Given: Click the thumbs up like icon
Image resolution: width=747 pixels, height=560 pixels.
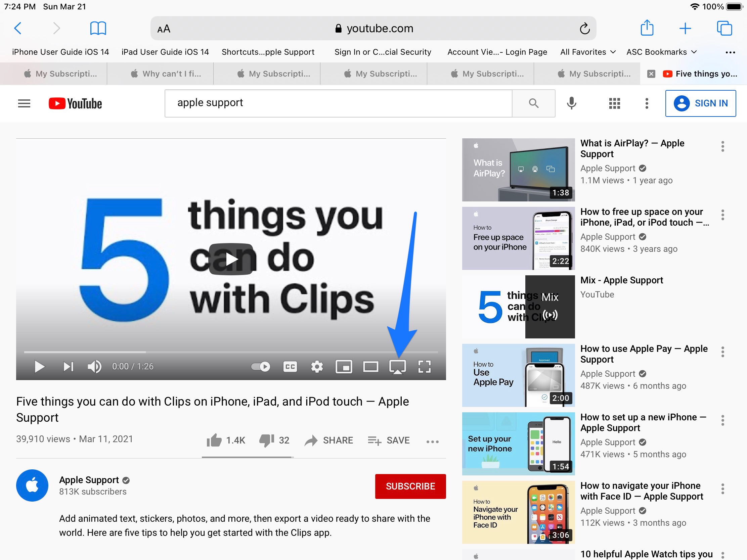Looking at the screenshot, I should (x=214, y=440).
